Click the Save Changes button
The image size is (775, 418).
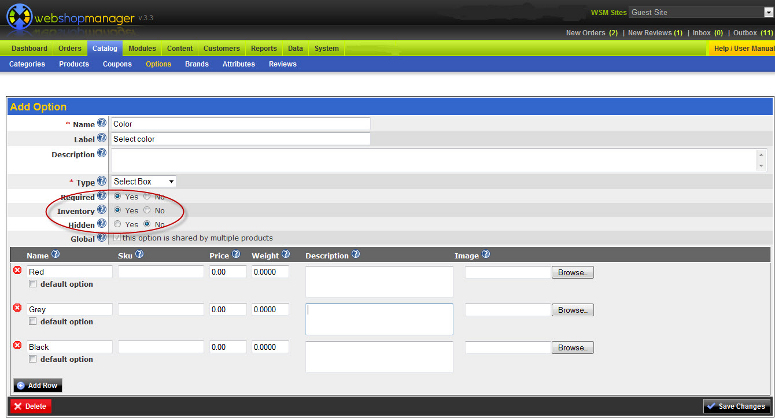[x=736, y=406]
